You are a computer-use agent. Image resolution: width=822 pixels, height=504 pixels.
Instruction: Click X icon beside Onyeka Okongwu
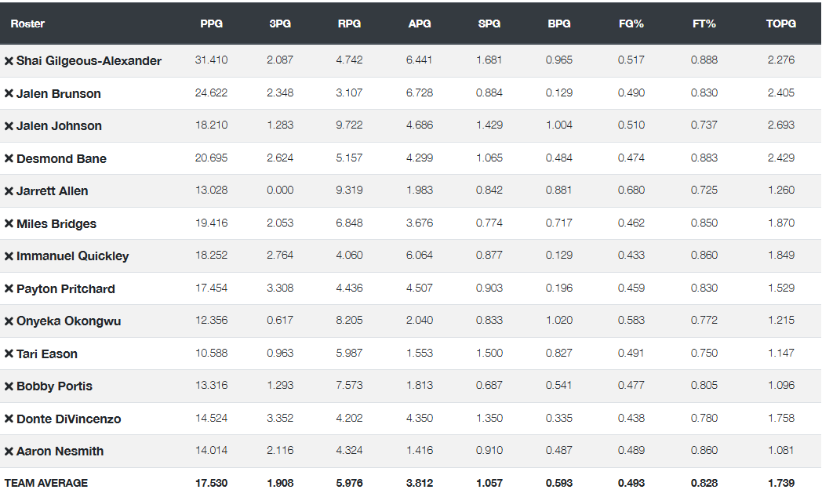click(9, 321)
